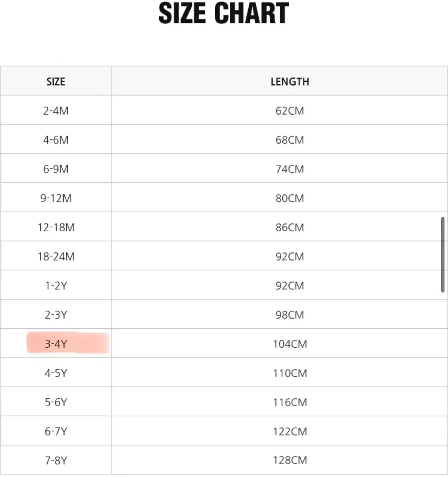Click the 86CM length cell
This screenshot has height=477, width=448.
(x=290, y=227)
